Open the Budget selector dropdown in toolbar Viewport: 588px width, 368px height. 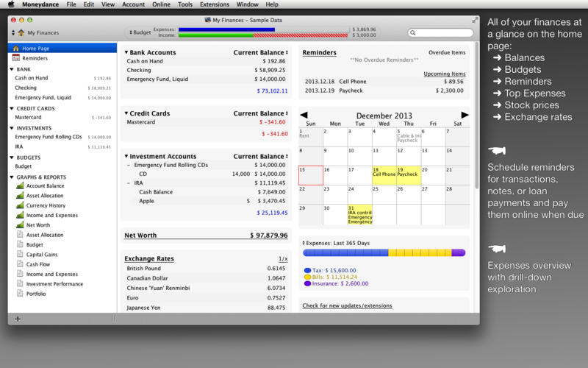tap(140, 32)
